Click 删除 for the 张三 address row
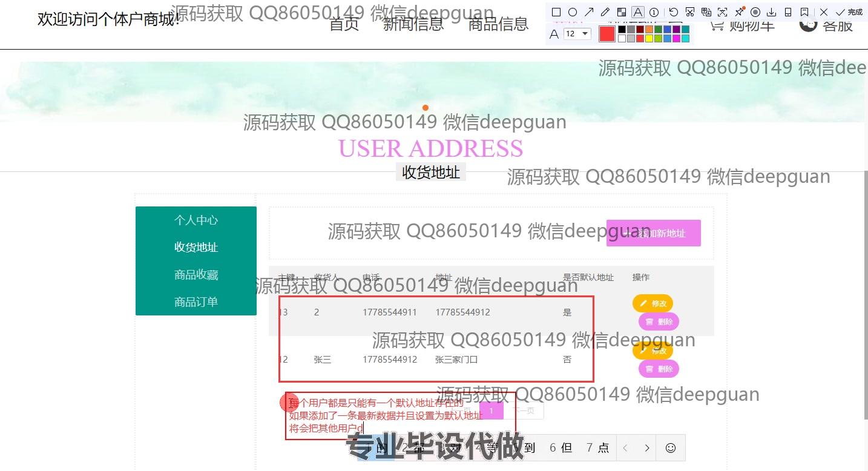 [x=659, y=369]
